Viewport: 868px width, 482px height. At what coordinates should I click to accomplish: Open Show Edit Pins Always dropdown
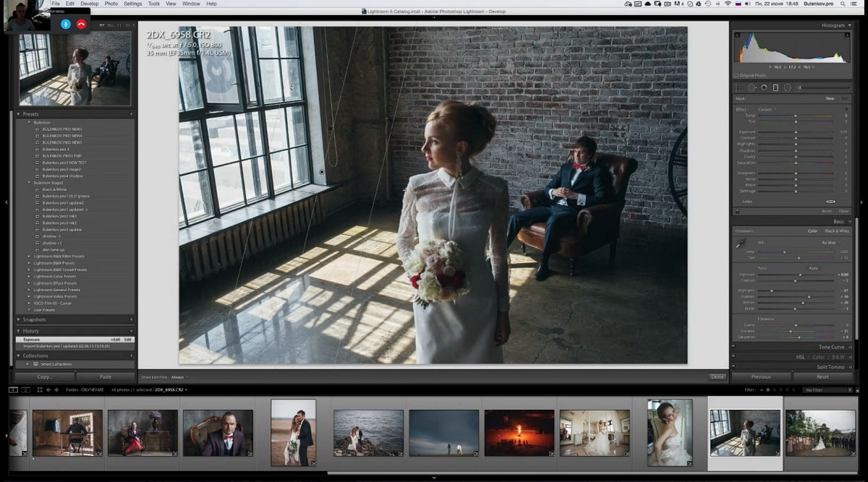[x=179, y=377]
